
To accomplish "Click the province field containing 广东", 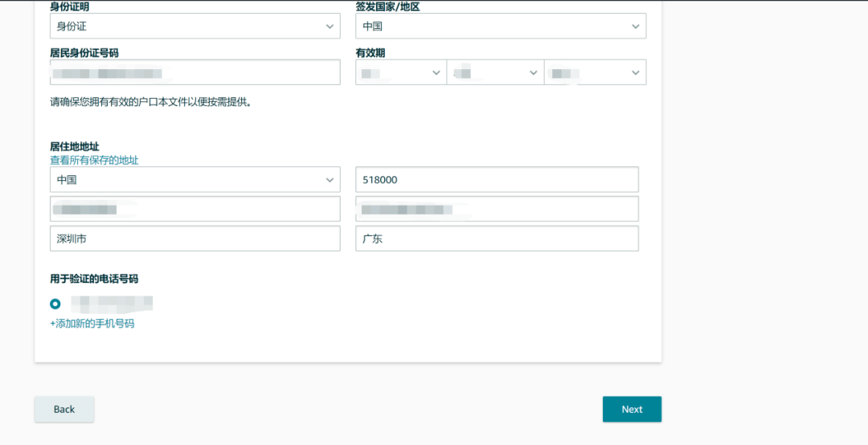I will coord(497,239).
